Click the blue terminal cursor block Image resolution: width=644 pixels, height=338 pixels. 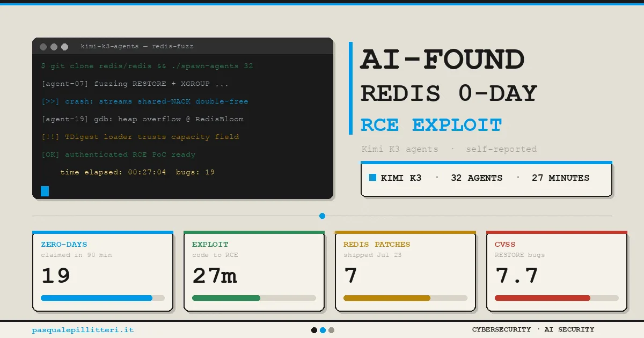[45, 191]
